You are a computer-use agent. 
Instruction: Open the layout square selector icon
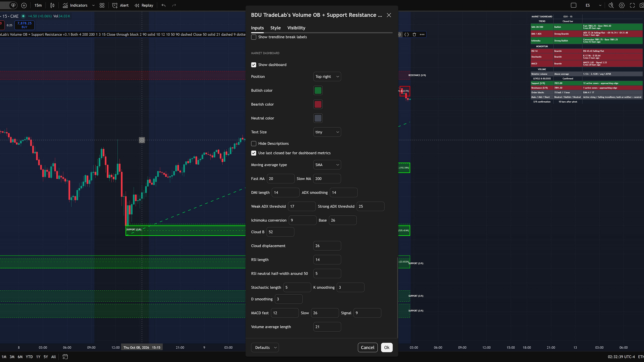(x=574, y=5)
